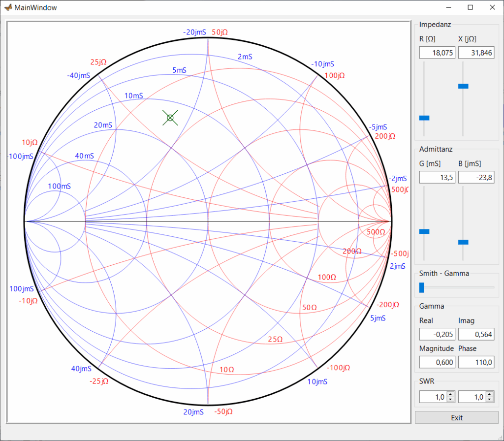Click the 2mS circle label
The width and height of the screenshot is (504, 441).
pyautogui.click(x=245, y=57)
